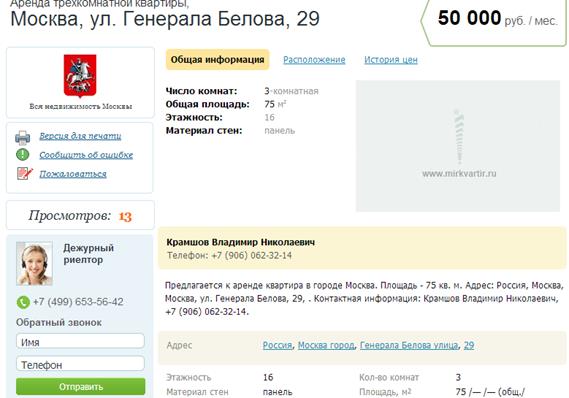Click the Moscow coat of arms emblem
This screenshot has width=569, height=398.
point(80,76)
